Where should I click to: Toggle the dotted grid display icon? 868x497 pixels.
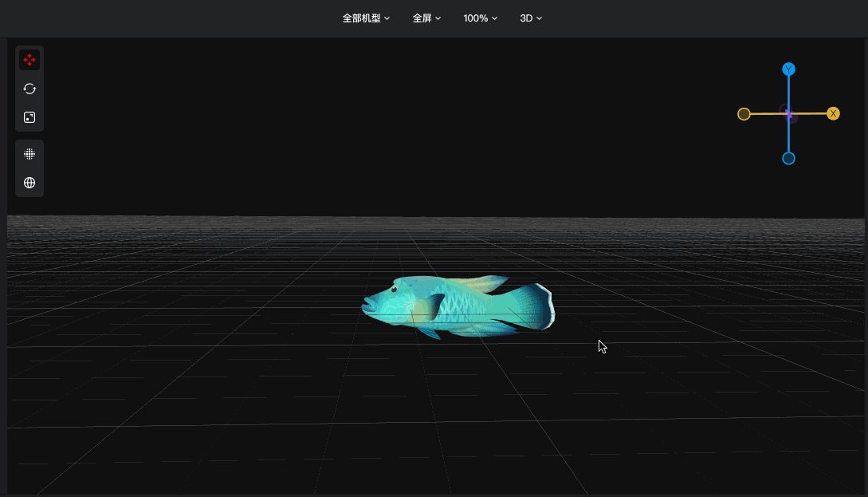click(29, 154)
